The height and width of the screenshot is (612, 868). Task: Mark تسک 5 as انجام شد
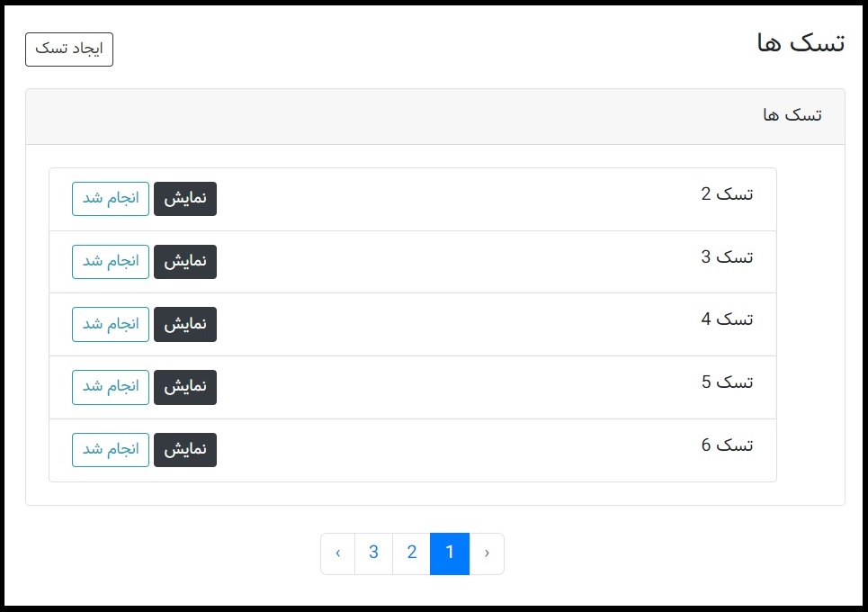click(x=110, y=387)
